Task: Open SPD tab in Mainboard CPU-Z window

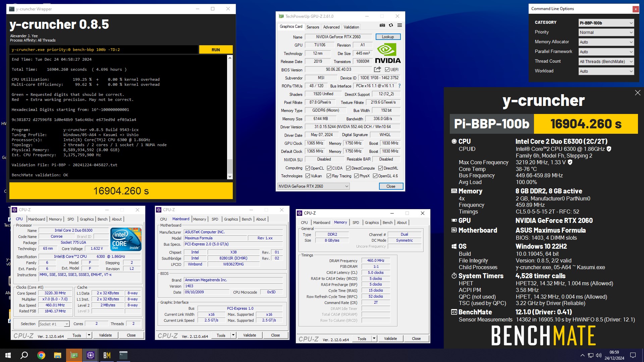Action: point(215,219)
